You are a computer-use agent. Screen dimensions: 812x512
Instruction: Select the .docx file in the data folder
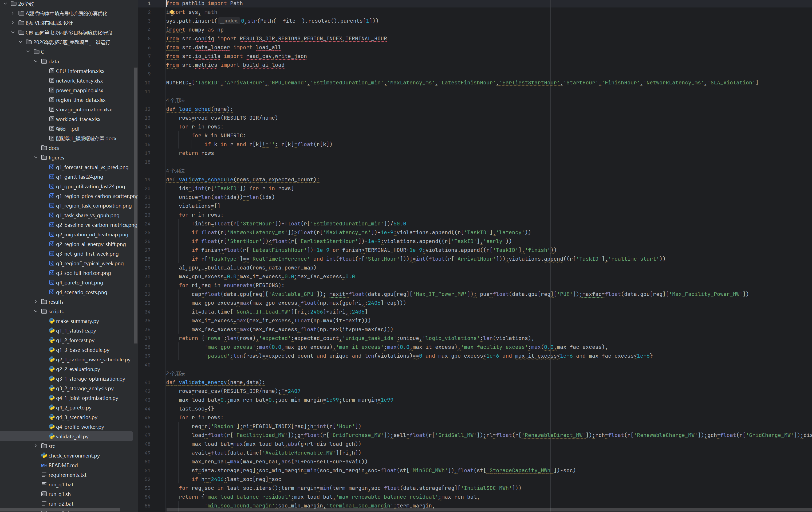tap(86, 138)
